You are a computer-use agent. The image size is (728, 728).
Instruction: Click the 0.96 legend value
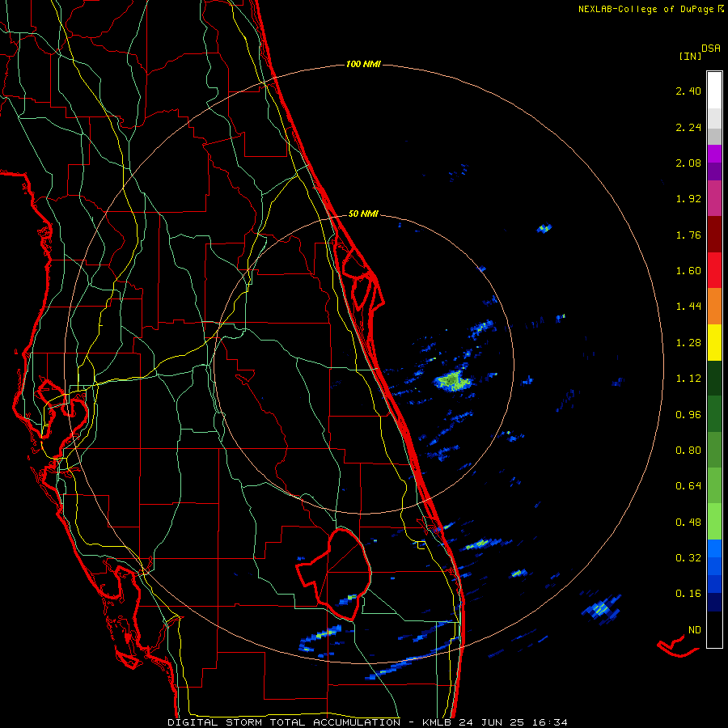pos(688,415)
